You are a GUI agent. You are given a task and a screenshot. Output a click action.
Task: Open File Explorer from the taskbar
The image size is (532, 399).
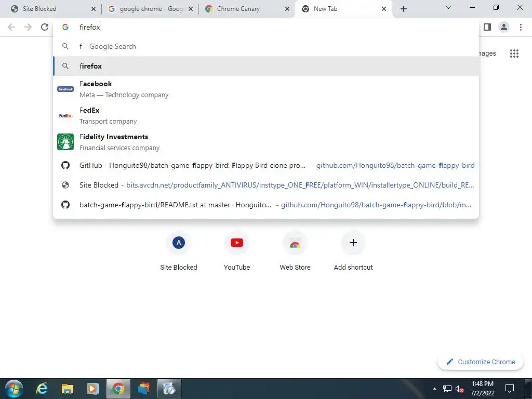pyautogui.click(x=67, y=389)
